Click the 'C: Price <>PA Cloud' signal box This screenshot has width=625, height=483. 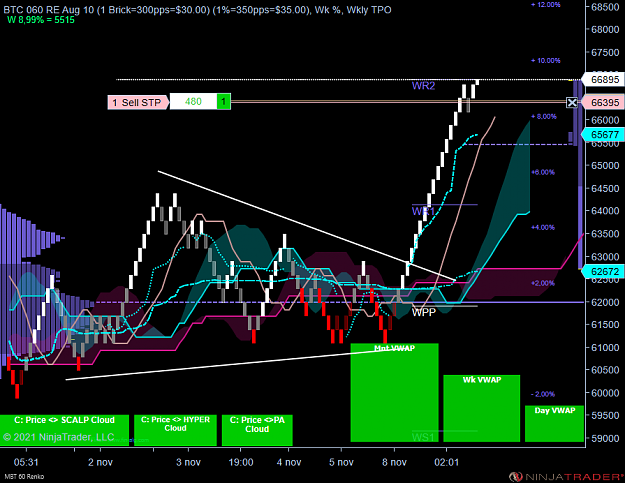(x=257, y=430)
